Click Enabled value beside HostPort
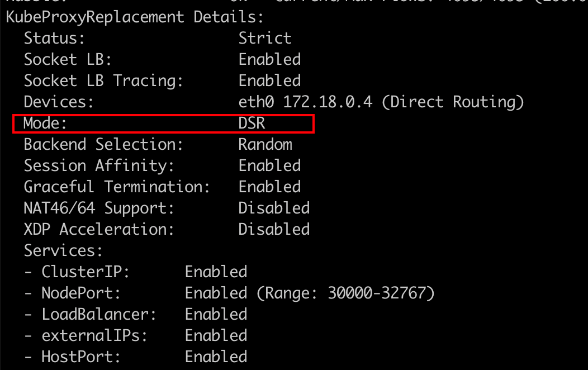This screenshot has width=588, height=370. tap(216, 357)
